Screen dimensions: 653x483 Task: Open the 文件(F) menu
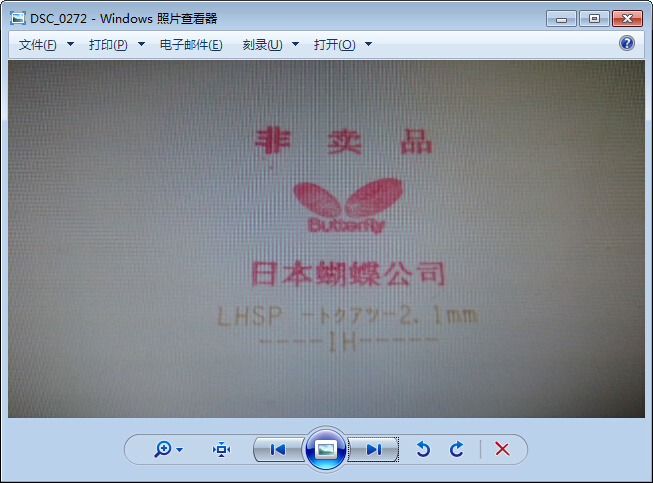pos(38,45)
